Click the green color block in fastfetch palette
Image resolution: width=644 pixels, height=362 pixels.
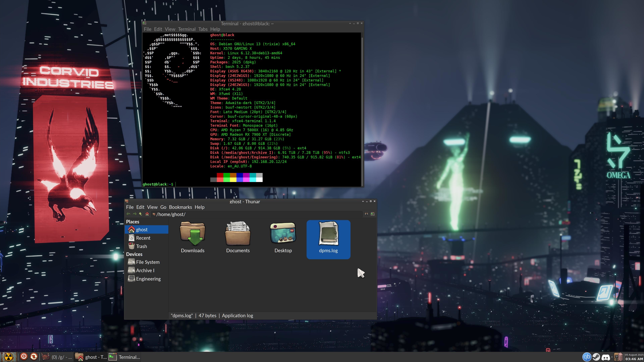(227, 175)
